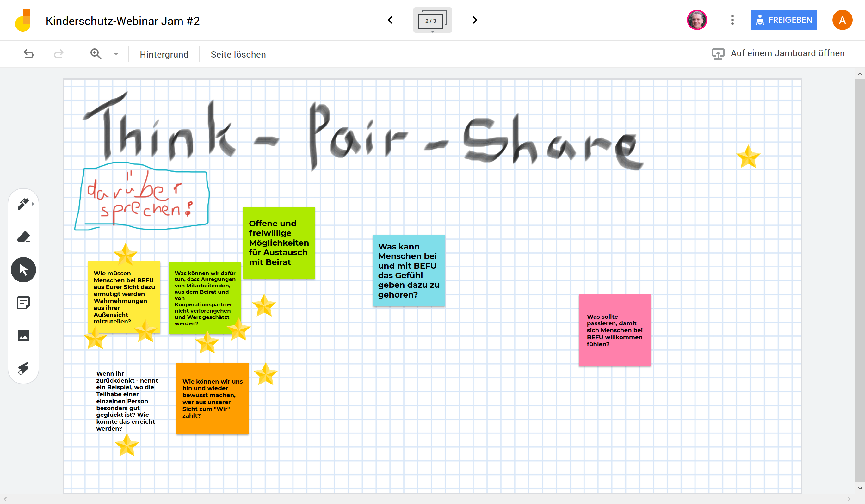Click Seite löschen to clear the frame

[x=238, y=55]
